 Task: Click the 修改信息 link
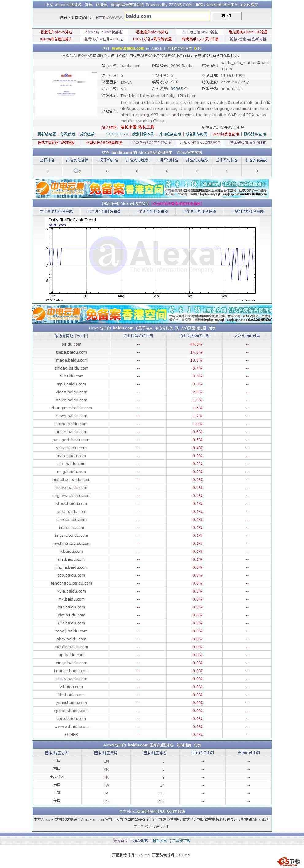[68, 134]
